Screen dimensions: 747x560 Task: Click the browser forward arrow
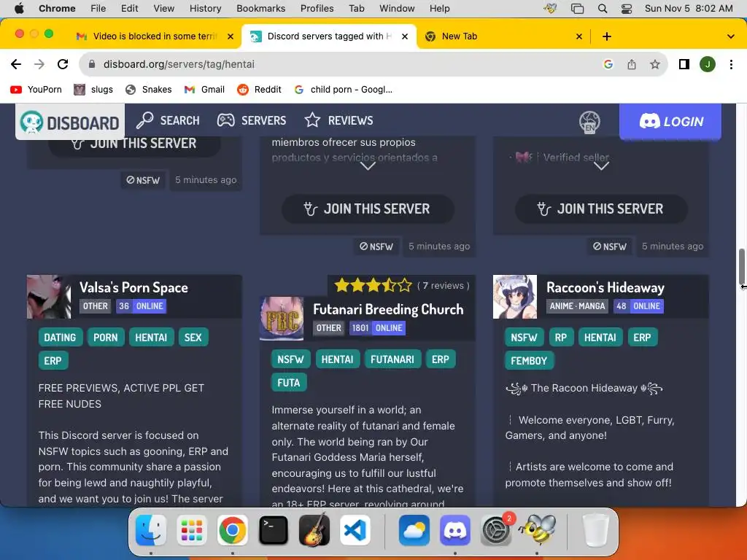coord(39,64)
